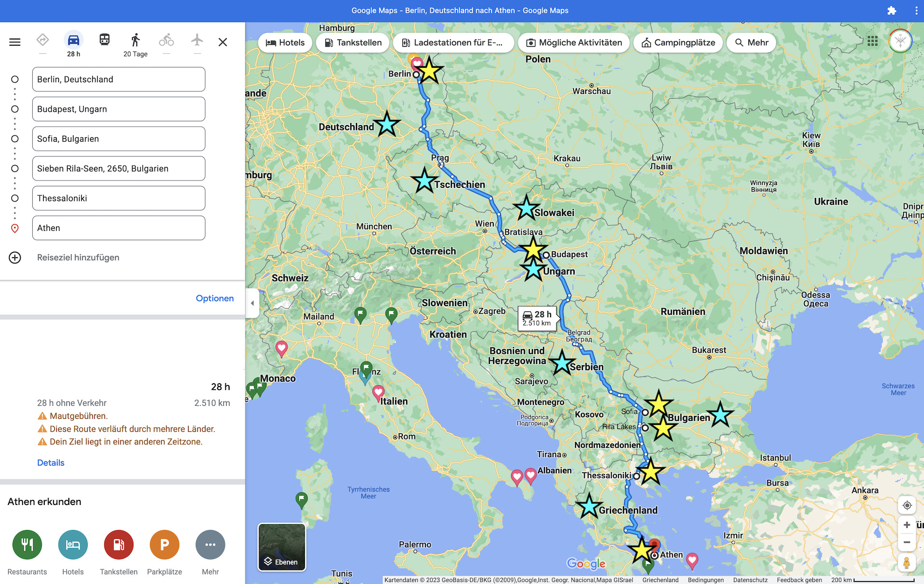Screen dimensions: 924x584
Task: Select the cycling mode icon
Action: tap(167, 39)
